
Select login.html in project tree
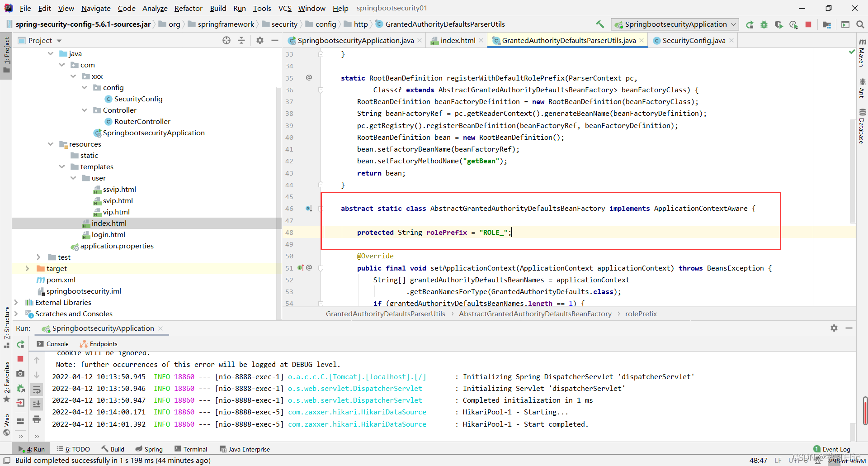click(108, 234)
